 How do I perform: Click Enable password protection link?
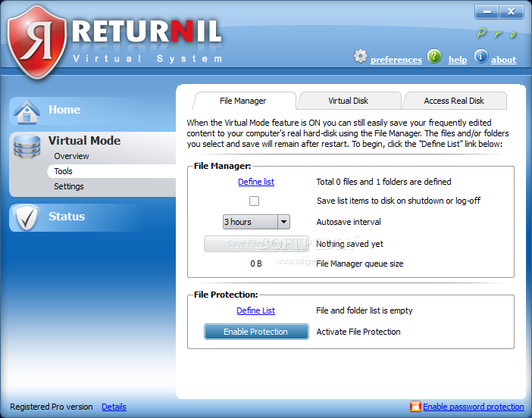(x=474, y=407)
